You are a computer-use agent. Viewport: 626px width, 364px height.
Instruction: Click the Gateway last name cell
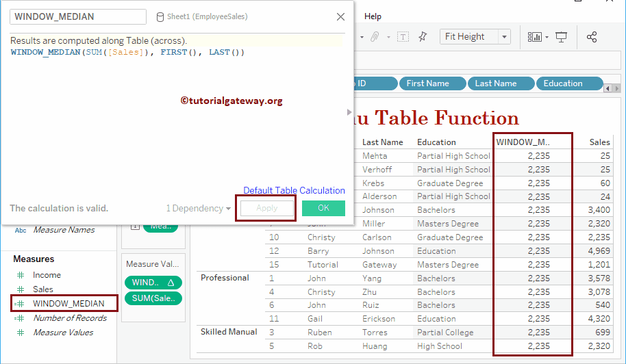(x=379, y=265)
